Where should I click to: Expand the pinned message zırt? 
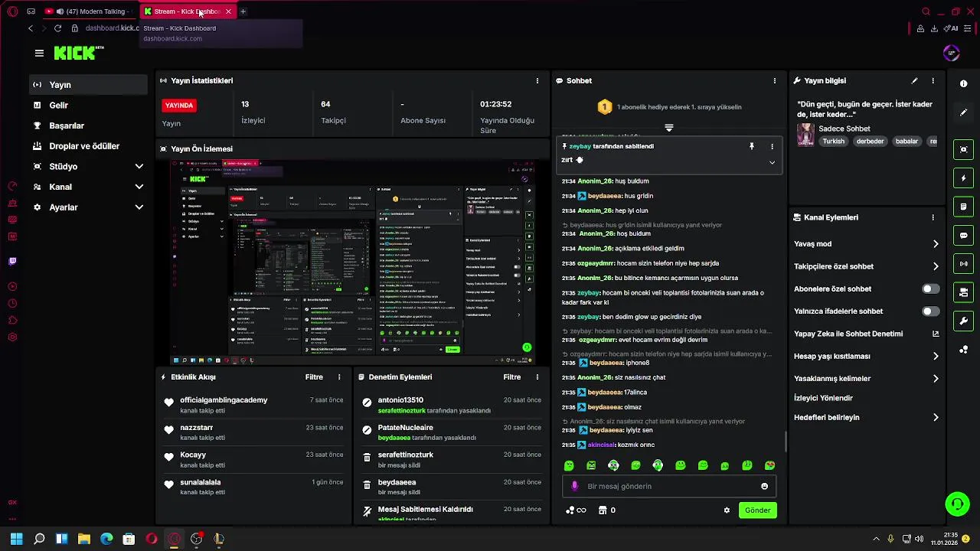point(772,162)
